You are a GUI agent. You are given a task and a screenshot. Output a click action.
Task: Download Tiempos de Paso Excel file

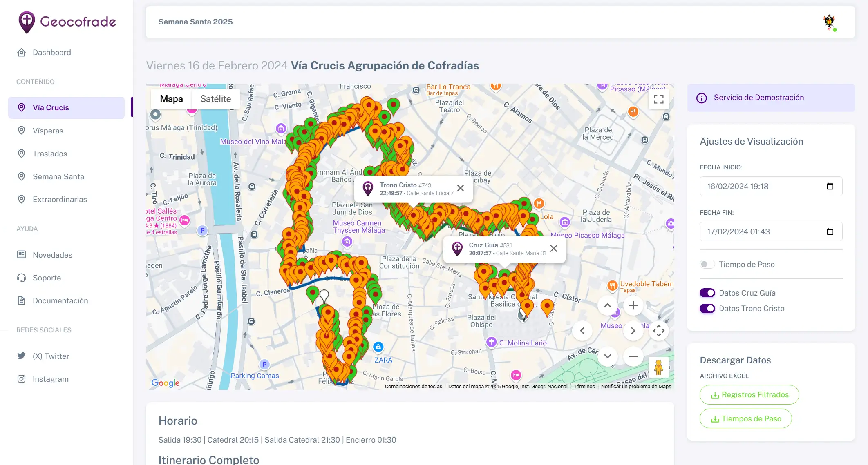click(745, 418)
